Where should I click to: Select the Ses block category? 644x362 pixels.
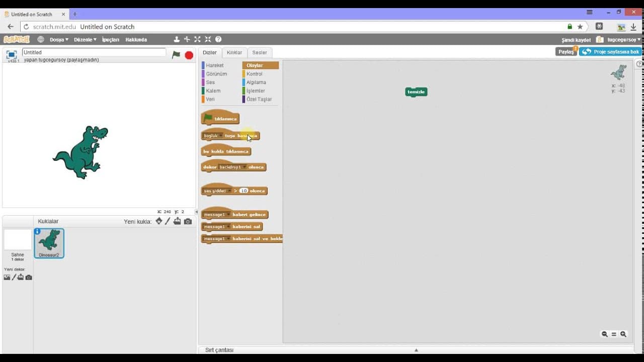[x=210, y=82]
